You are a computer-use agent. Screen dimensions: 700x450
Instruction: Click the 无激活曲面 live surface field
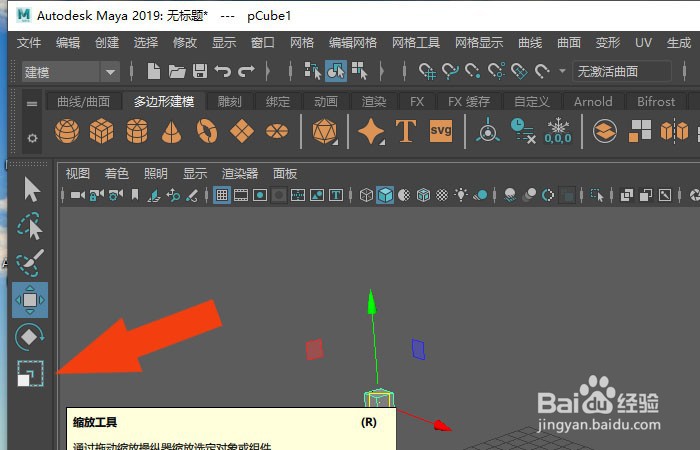coord(622,71)
